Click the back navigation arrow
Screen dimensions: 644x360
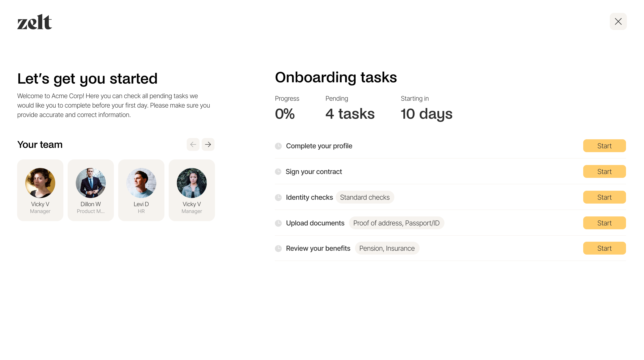coord(193,144)
